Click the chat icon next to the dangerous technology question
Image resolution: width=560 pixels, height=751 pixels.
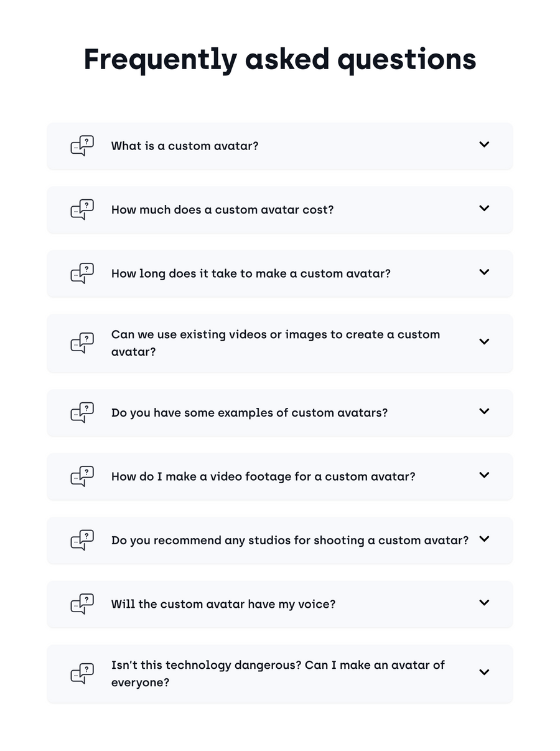click(82, 673)
